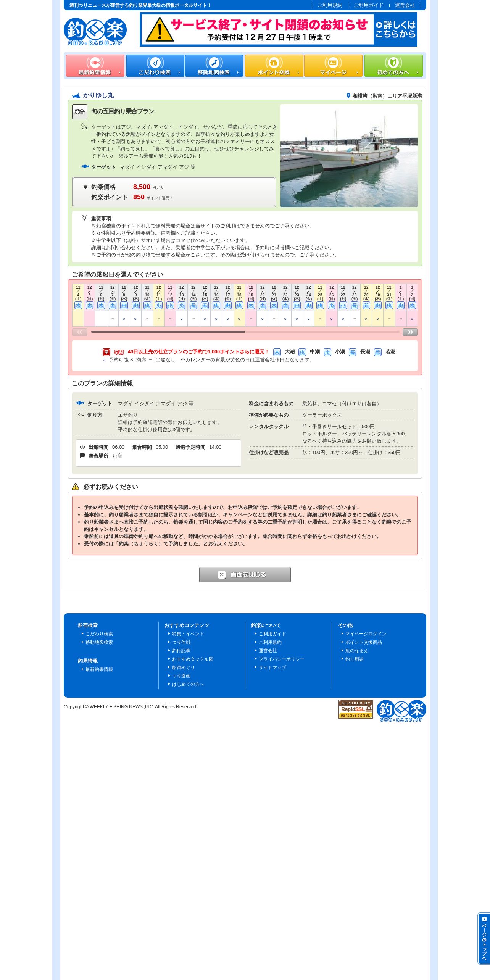Click the 中潮 legend icon
This screenshot has width=490, height=980.
point(302,352)
